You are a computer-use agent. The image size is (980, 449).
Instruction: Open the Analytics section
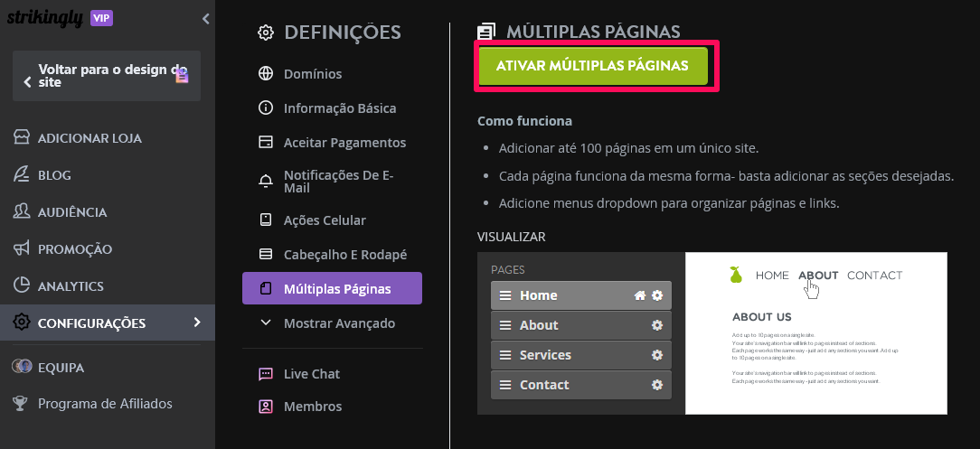(71, 286)
